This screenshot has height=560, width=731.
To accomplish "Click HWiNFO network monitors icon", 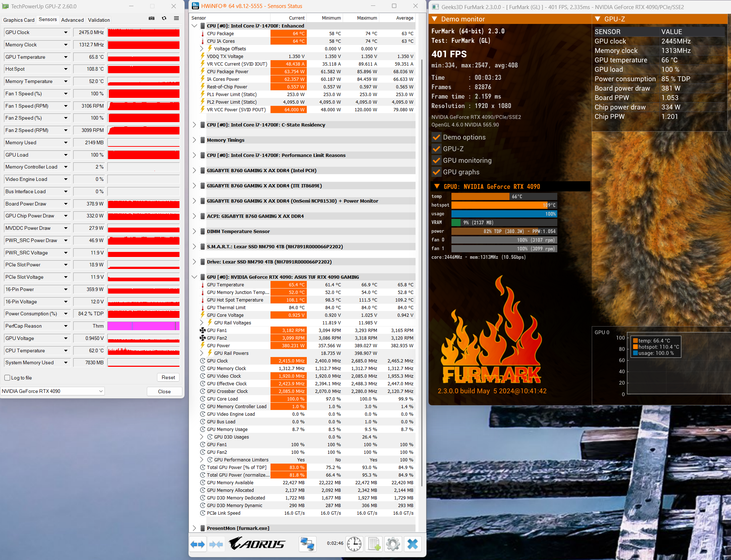I will pos(307,544).
